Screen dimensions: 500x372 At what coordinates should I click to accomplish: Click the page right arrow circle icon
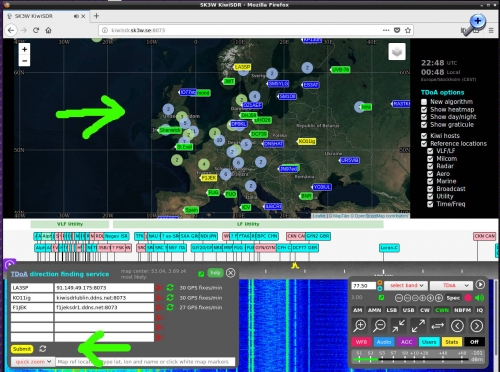point(477,325)
